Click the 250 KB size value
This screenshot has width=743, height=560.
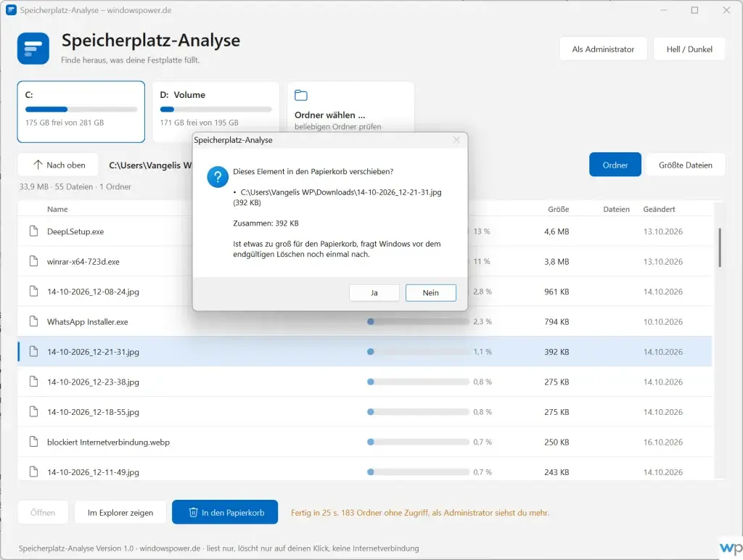pyautogui.click(x=557, y=442)
